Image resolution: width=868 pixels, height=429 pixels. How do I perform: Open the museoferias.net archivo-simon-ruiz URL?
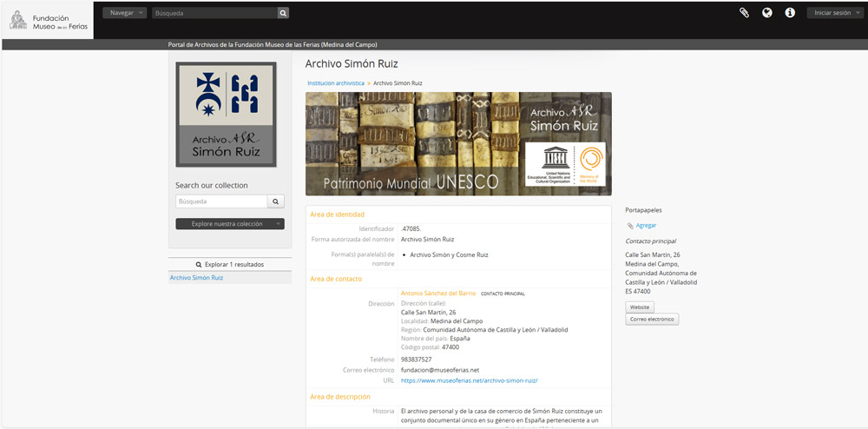pos(470,381)
